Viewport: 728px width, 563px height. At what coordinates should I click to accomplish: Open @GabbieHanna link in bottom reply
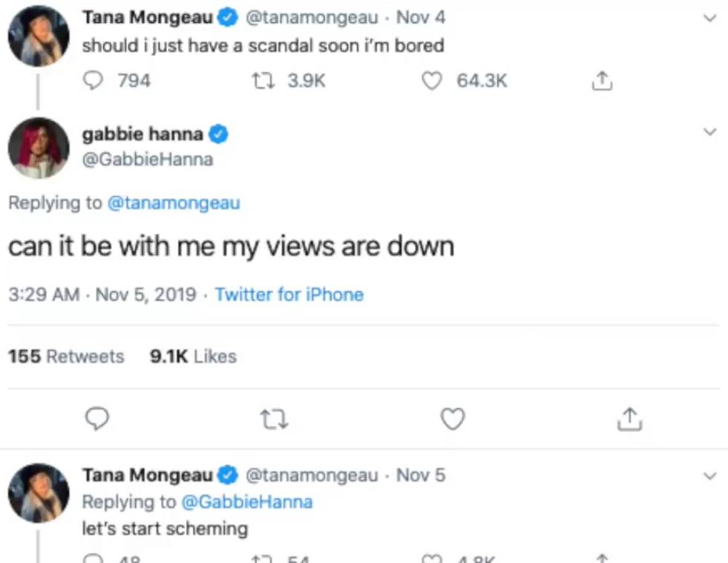tap(247, 502)
